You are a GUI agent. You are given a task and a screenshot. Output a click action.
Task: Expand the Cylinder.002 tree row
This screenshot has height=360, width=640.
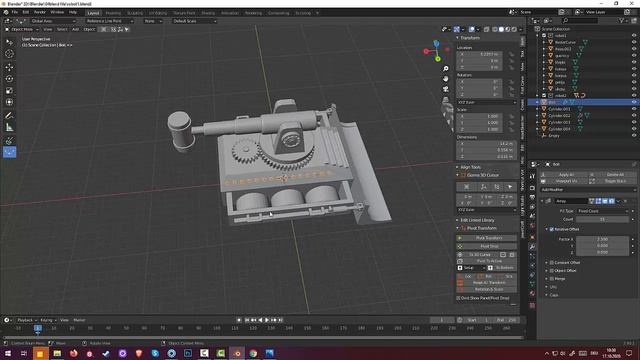(x=537, y=116)
